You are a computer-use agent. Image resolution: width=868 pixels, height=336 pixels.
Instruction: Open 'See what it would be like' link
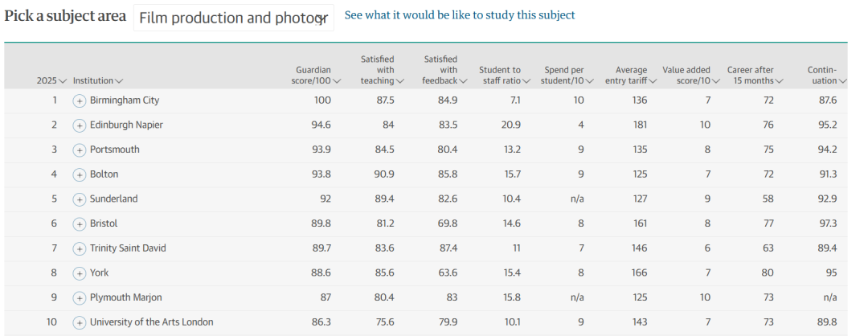[x=460, y=15]
